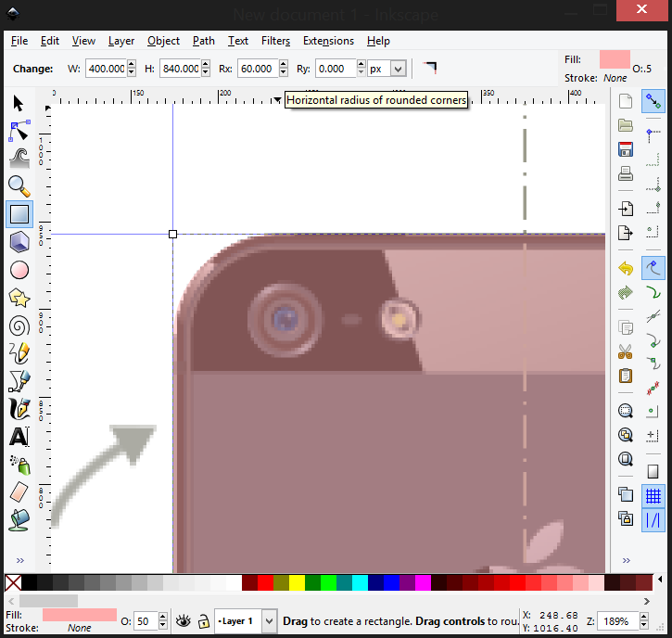Expand more snap options chevron
Viewport: 672px width, 638px height.
click(x=627, y=560)
